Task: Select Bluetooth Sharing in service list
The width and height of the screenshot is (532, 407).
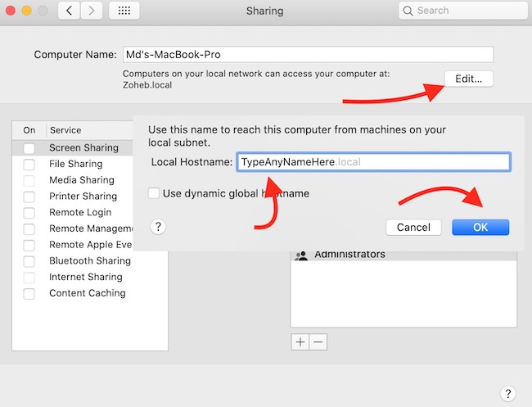Action: (89, 261)
